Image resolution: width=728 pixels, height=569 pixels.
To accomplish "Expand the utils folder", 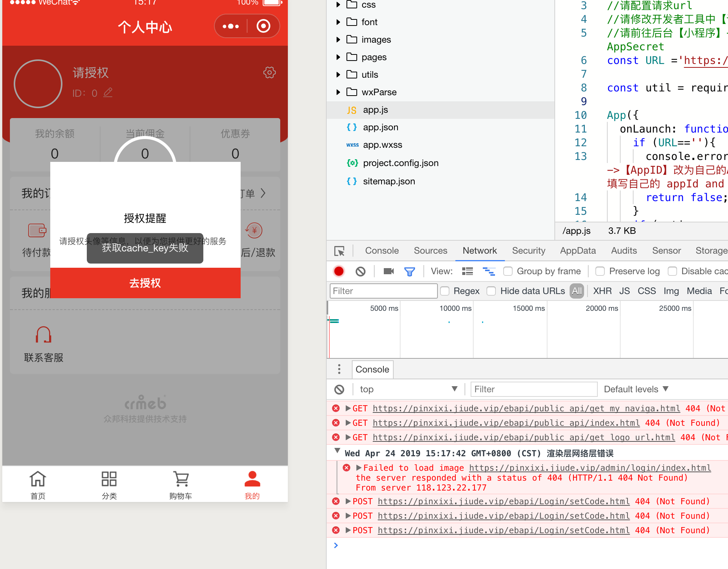I will point(338,75).
